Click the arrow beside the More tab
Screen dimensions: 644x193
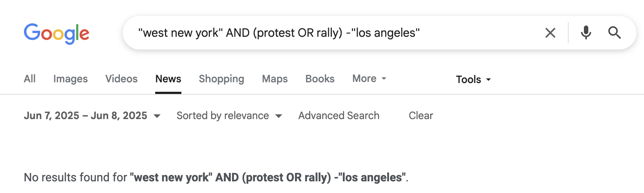coord(384,79)
